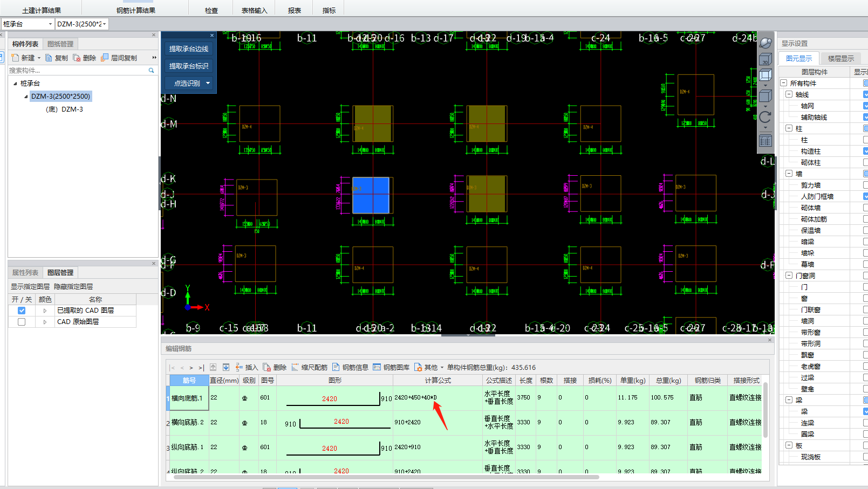Collapse the DZM-3(2500*2500) tree node
Viewport: 868px width, 489px height.
click(x=26, y=97)
